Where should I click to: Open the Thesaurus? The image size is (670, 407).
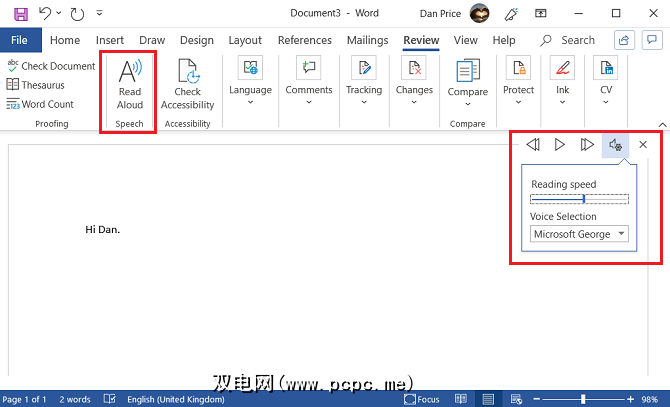click(35, 85)
